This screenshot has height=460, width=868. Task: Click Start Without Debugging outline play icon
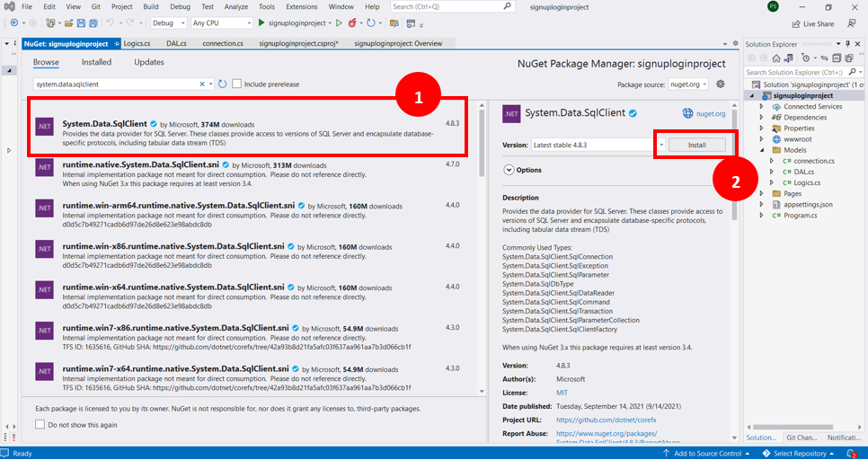(x=339, y=23)
